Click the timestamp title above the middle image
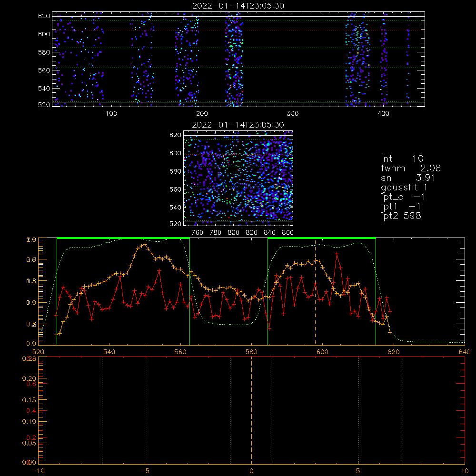The height and width of the screenshot is (476, 476). [238, 125]
